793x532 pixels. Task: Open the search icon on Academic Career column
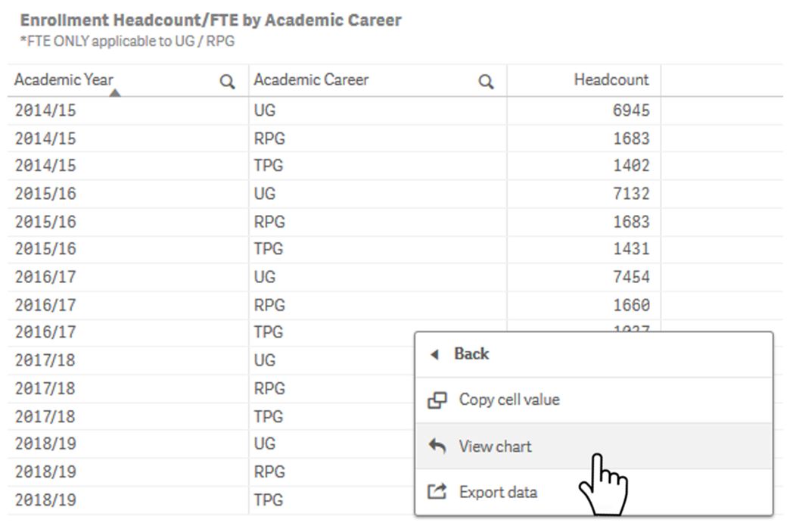[x=485, y=79]
